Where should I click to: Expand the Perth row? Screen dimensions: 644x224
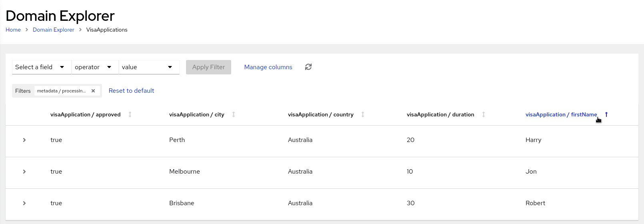coord(24,140)
